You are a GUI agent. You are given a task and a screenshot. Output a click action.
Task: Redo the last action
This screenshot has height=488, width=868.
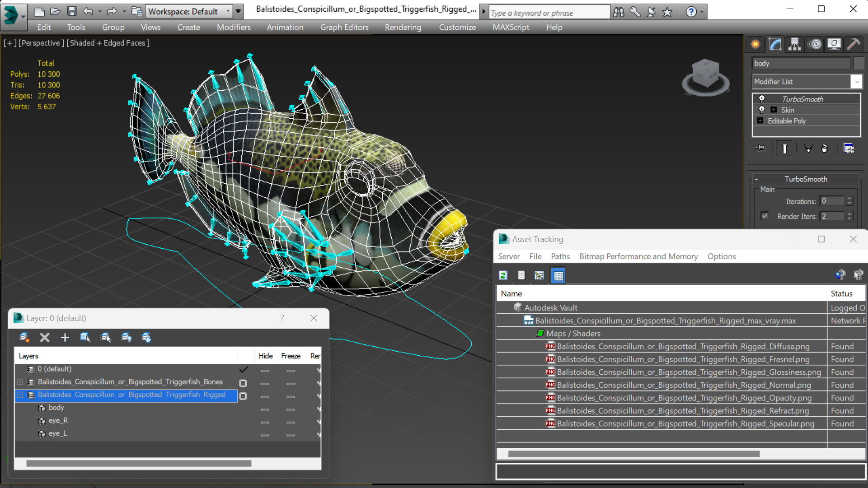pos(112,11)
